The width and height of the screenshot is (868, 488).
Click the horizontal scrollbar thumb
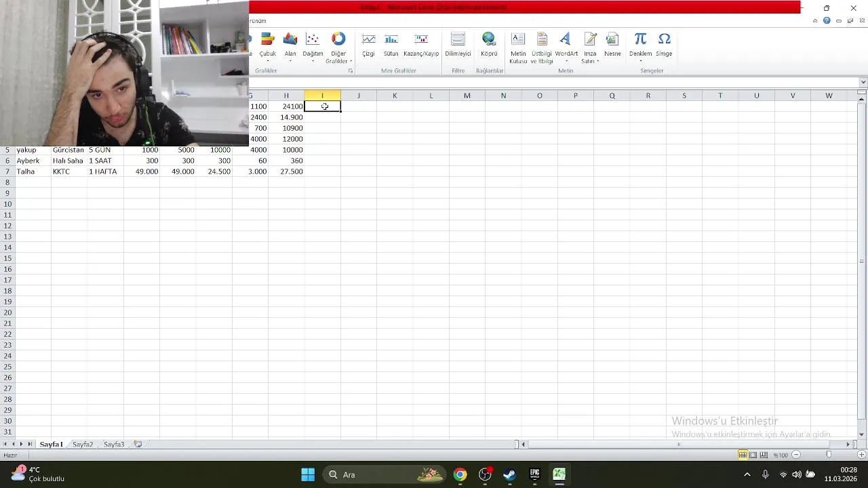[x=678, y=445]
